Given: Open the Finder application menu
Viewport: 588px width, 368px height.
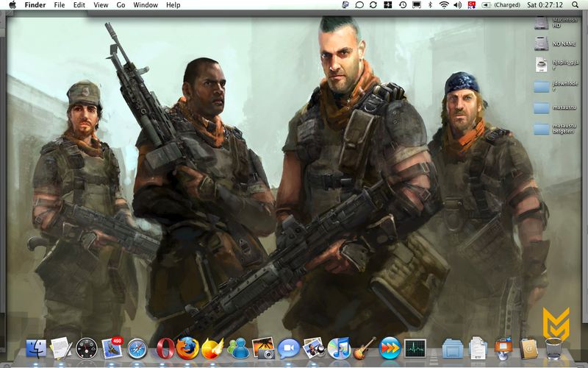Looking at the screenshot, I should (x=35, y=5).
